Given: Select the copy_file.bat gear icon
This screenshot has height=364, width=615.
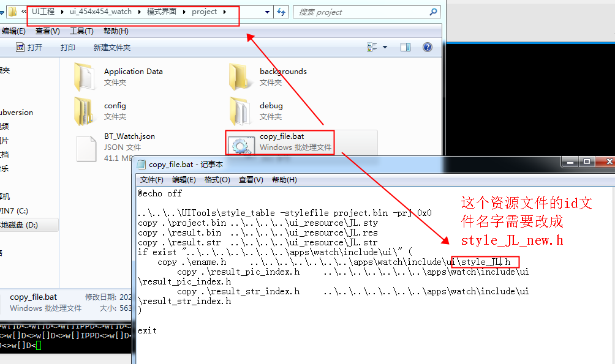Looking at the screenshot, I should (241, 146).
